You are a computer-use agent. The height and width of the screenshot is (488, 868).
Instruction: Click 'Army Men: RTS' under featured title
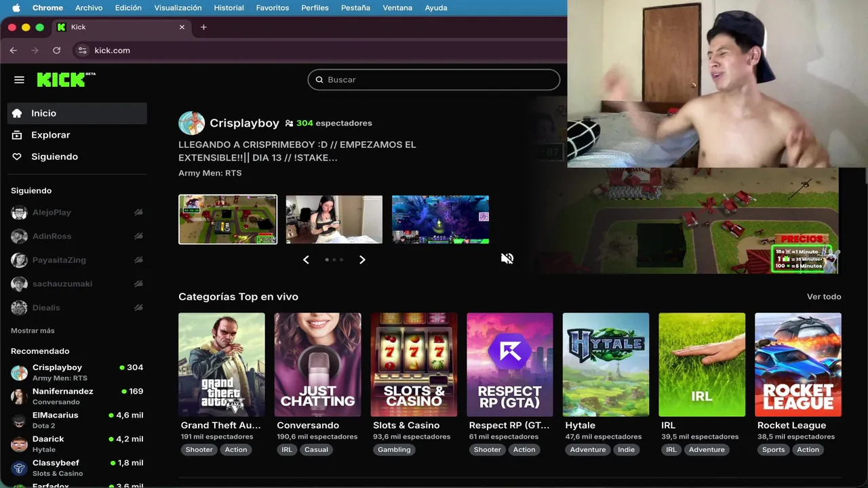210,173
